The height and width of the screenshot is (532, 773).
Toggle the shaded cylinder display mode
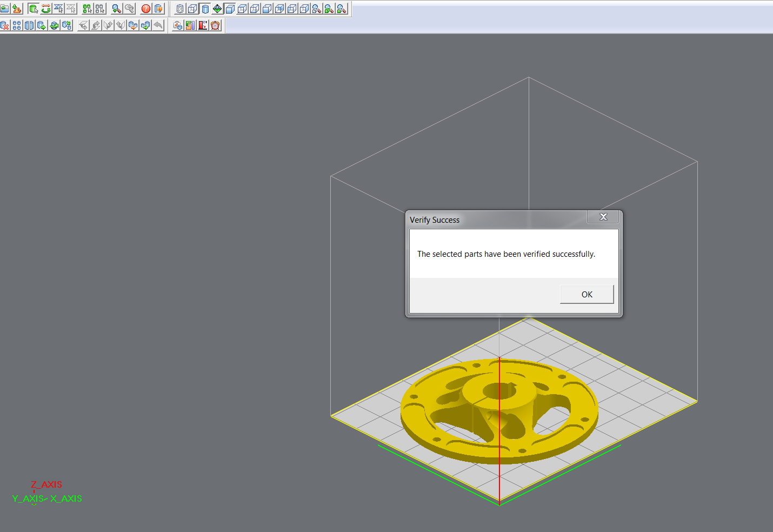205,8
